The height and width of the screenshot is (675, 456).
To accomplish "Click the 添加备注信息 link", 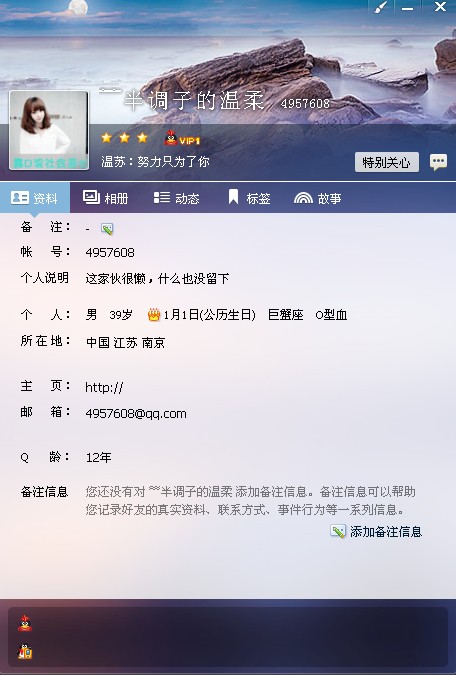I will pos(386,532).
